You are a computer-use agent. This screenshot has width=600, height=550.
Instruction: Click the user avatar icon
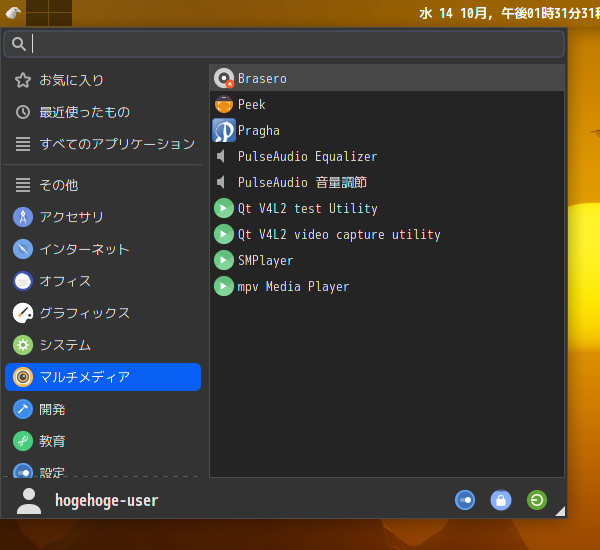(29, 501)
